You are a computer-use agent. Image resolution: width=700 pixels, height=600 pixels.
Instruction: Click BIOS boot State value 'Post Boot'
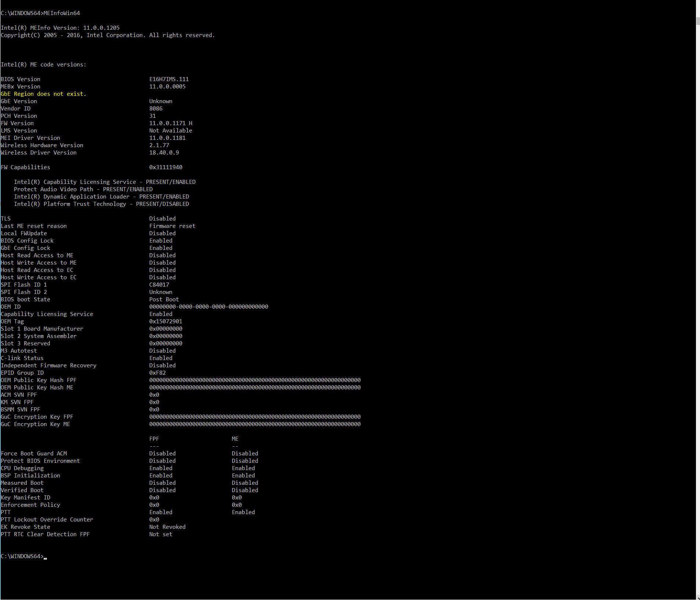(x=164, y=299)
